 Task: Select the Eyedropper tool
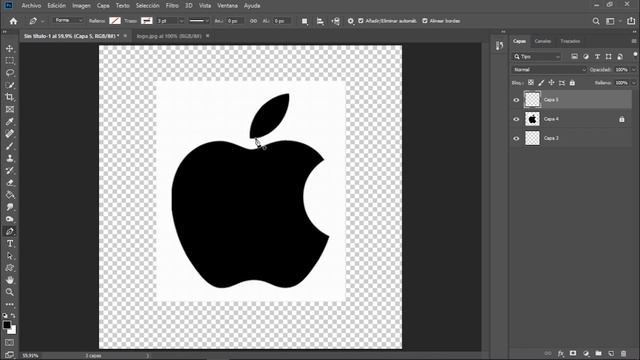click(x=10, y=122)
